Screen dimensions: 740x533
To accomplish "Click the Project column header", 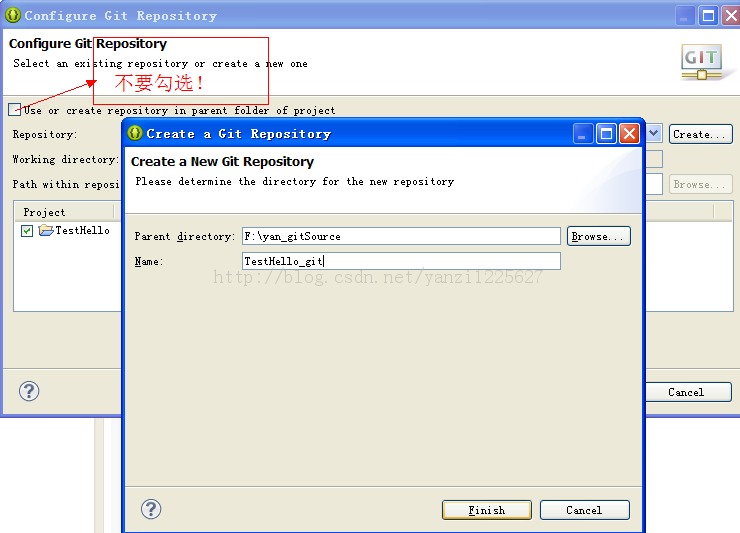I will 64,212.
